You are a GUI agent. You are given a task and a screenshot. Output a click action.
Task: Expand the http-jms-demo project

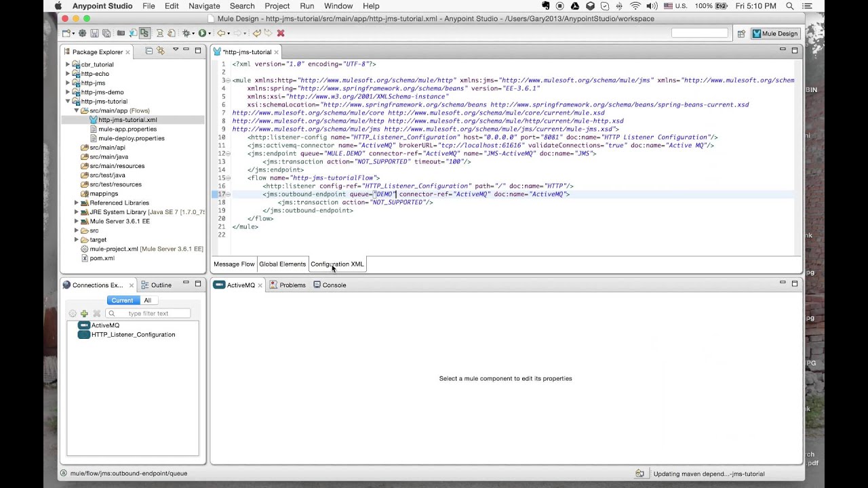68,92
